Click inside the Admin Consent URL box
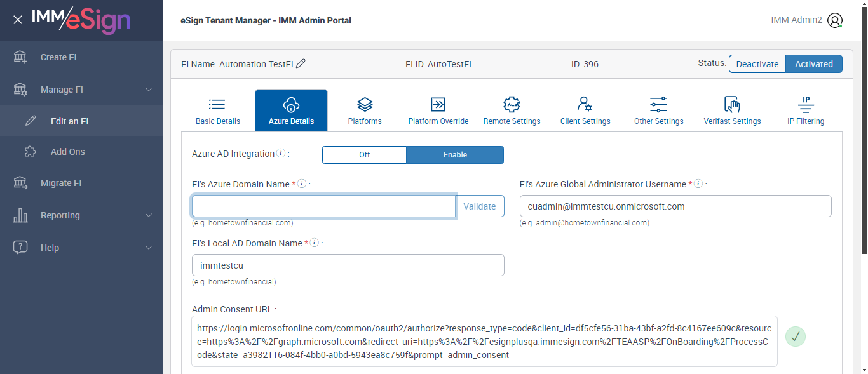The image size is (868, 374). coord(485,342)
